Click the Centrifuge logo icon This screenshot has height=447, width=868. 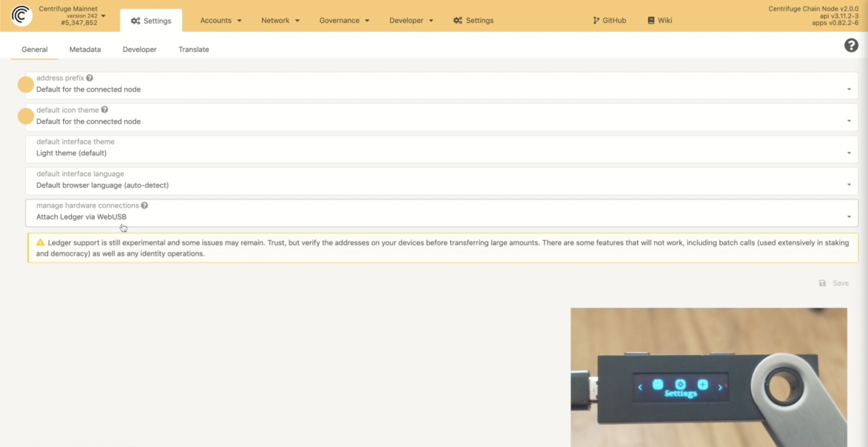pos(21,16)
